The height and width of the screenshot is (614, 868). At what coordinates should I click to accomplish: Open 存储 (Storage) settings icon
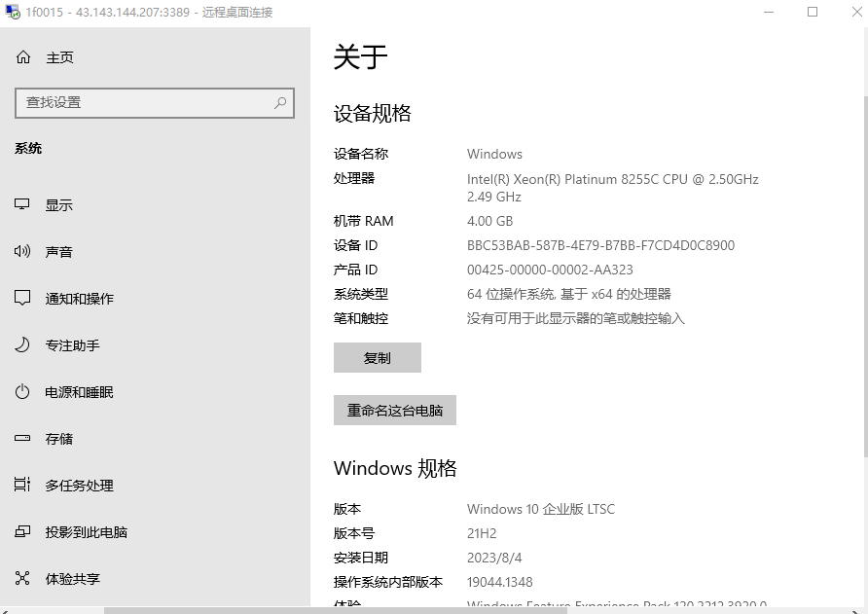click(x=21, y=438)
